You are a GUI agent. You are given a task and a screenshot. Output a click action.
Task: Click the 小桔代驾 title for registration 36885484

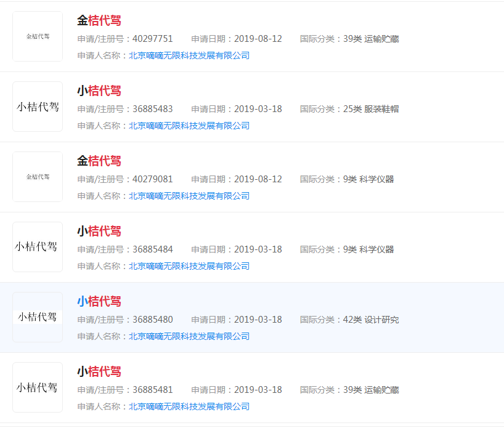coord(99,231)
